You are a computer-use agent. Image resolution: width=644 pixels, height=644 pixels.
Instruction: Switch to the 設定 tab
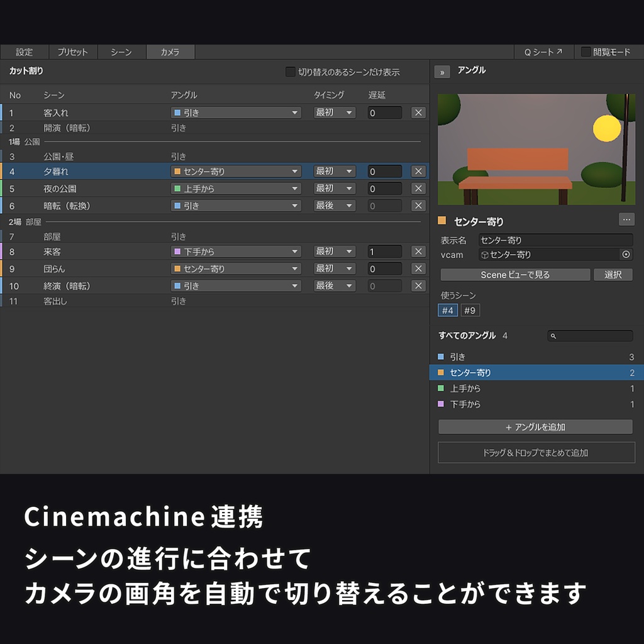pos(25,52)
